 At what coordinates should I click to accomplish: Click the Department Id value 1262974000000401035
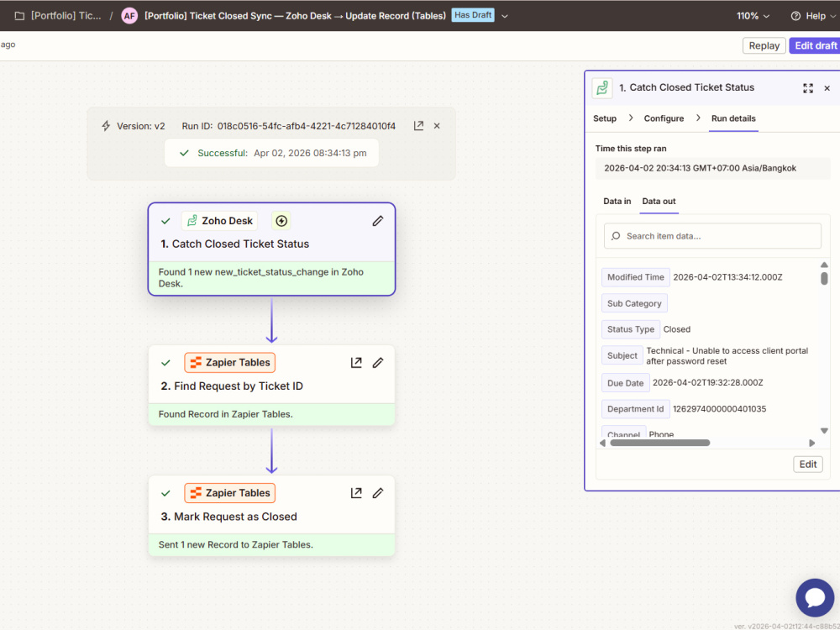pyautogui.click(x=720, y=409)
